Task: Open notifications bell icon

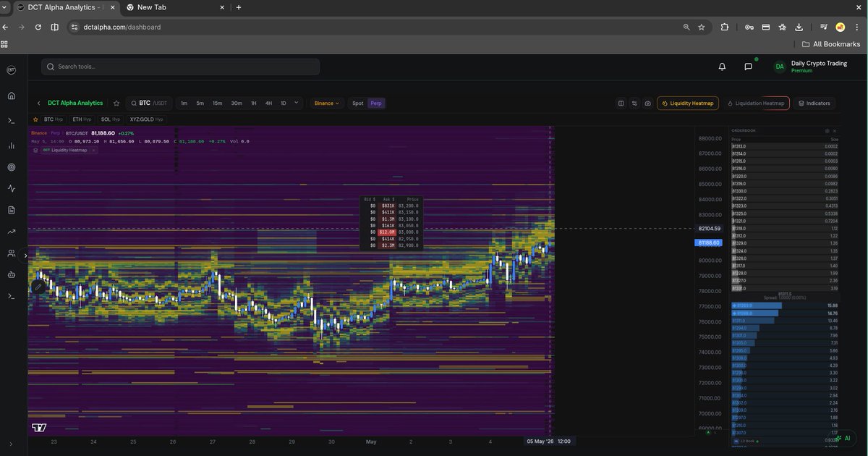Action: click(722, 67)
